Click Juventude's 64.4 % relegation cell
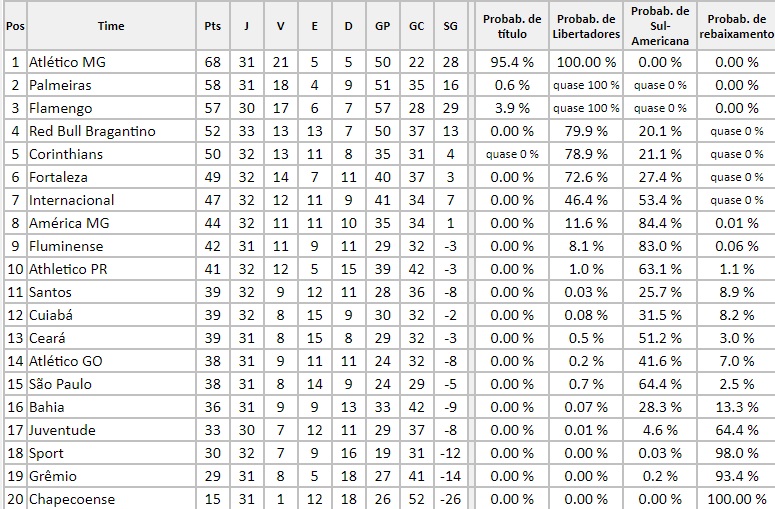Screen dimensions: 775x509 [x=738, y=430]
